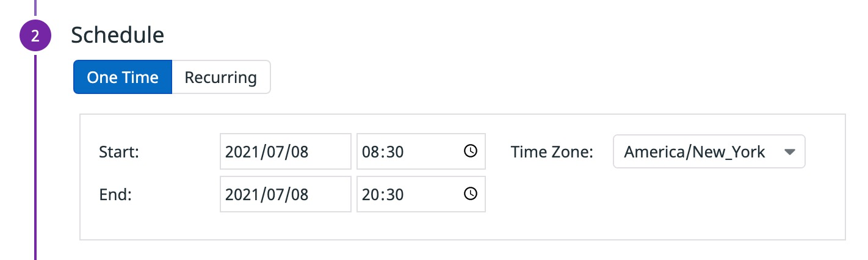The image size is (868, 260).
Task: Click the "Time Zone:" label
Action: (x=552, y=152)
